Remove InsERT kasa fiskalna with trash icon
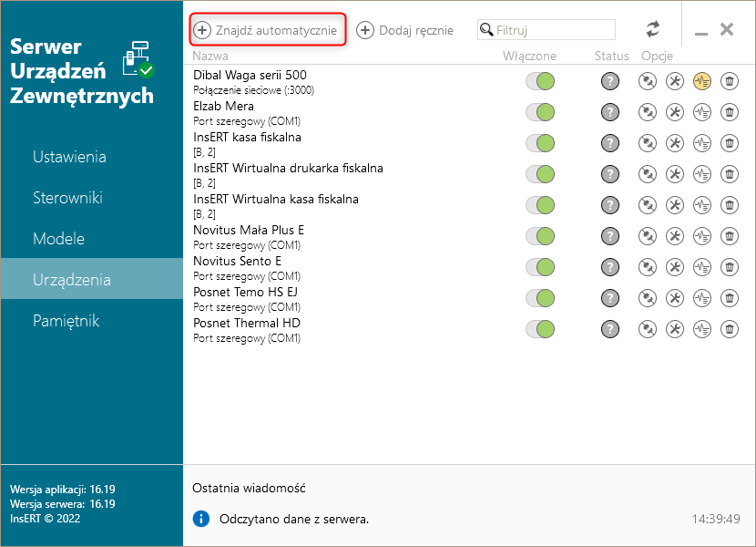The width and height of the screenshot is (756, 547). 730,143
